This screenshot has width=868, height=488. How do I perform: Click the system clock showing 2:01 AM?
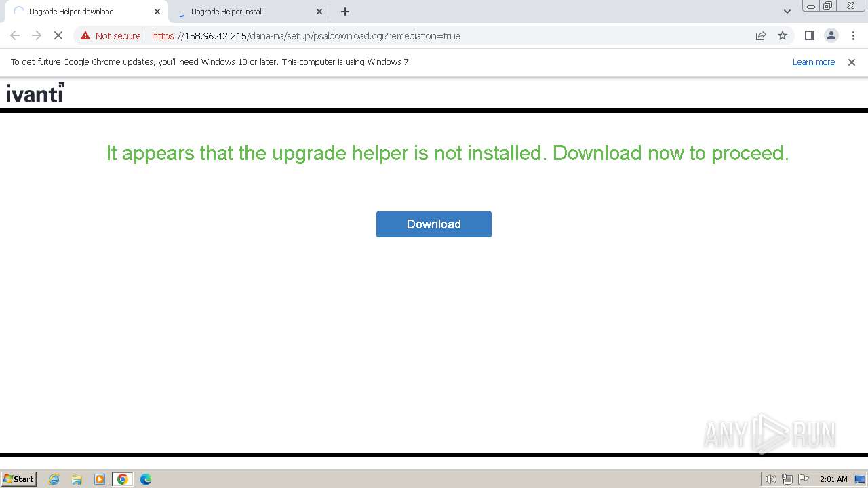(833, 479)
